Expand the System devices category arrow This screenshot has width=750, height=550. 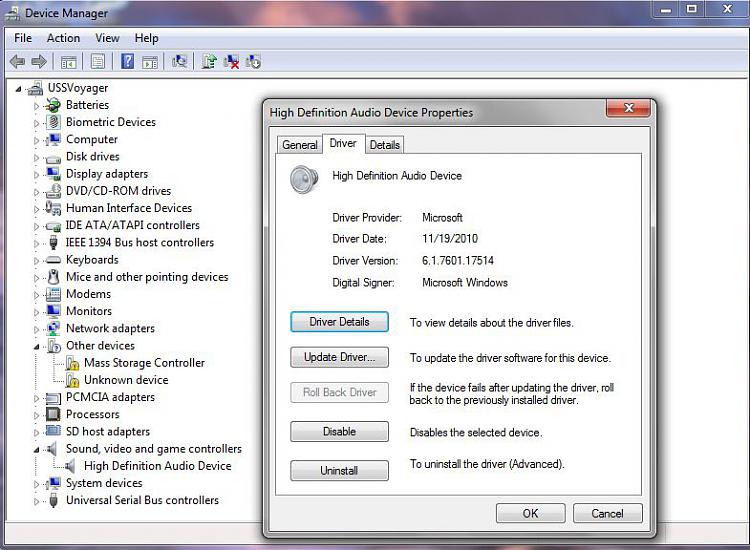point(36,484)
